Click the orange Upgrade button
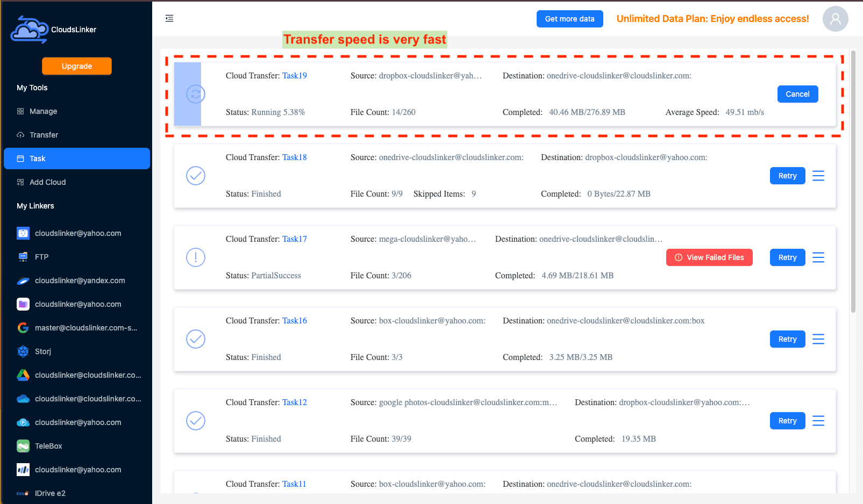Viewport: 863px width, 504px height. pos(77,66)
